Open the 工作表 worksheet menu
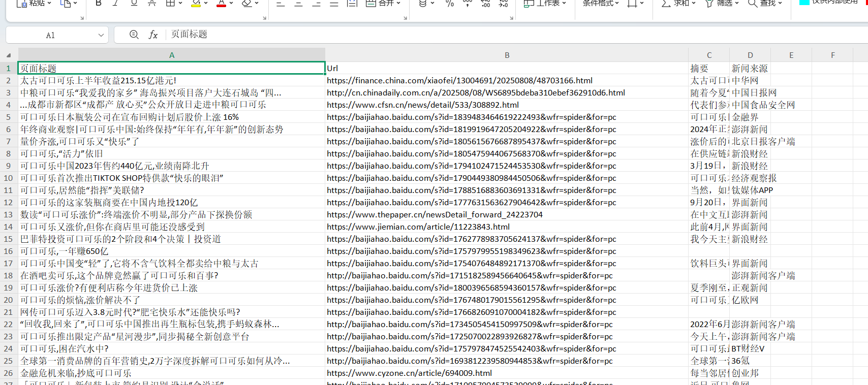868x385 pixels. [x=545, y=3]
